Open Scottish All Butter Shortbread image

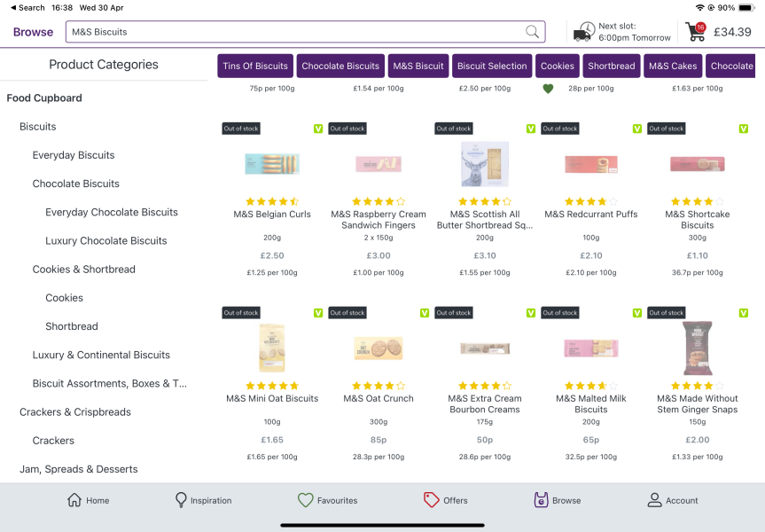click(485, 164)
